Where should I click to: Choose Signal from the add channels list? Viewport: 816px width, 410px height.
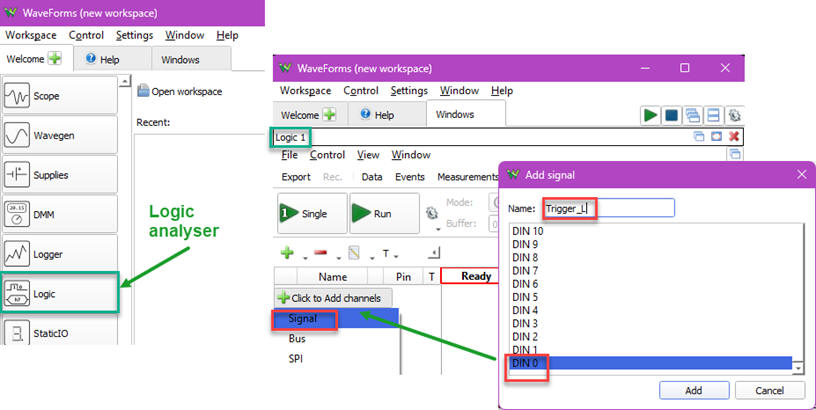click(x=302, y=319)
